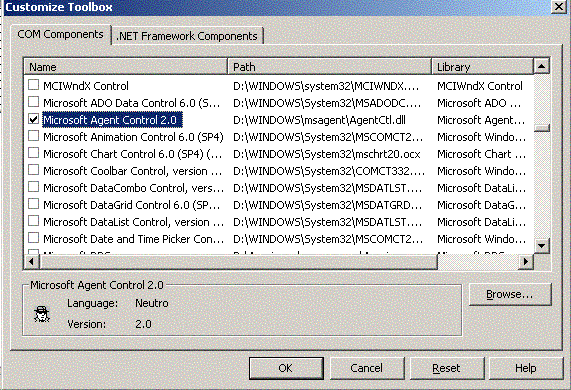Sort list by Library column header
Viewport: 571px width, 390px height.
point(483,67)
